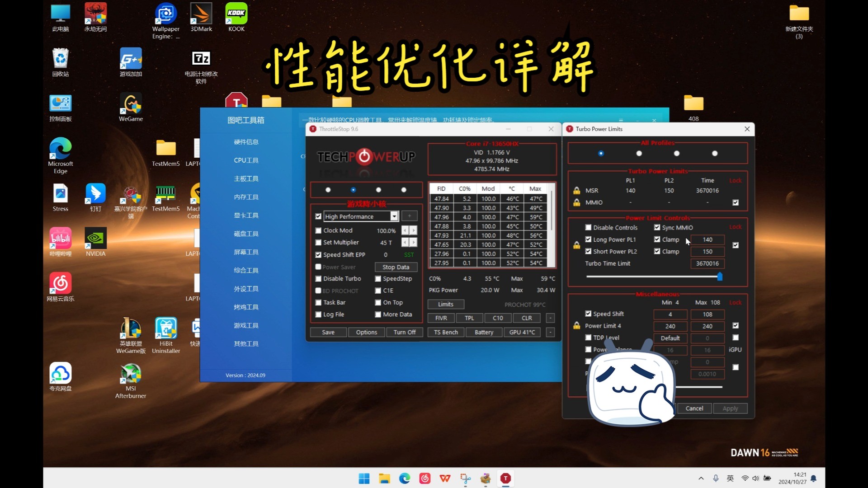868x488 pixels.
Task: Click the TPL button
Action: pos(469,318)
